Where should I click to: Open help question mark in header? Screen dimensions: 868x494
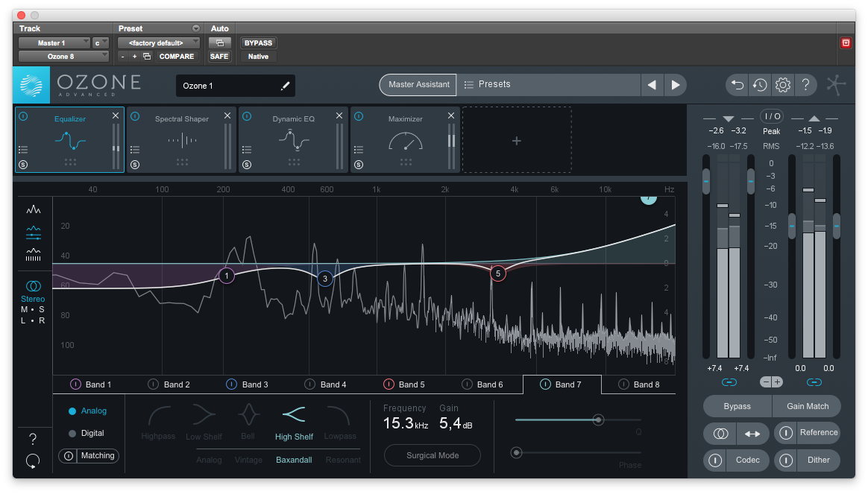[x=805, y=85]
